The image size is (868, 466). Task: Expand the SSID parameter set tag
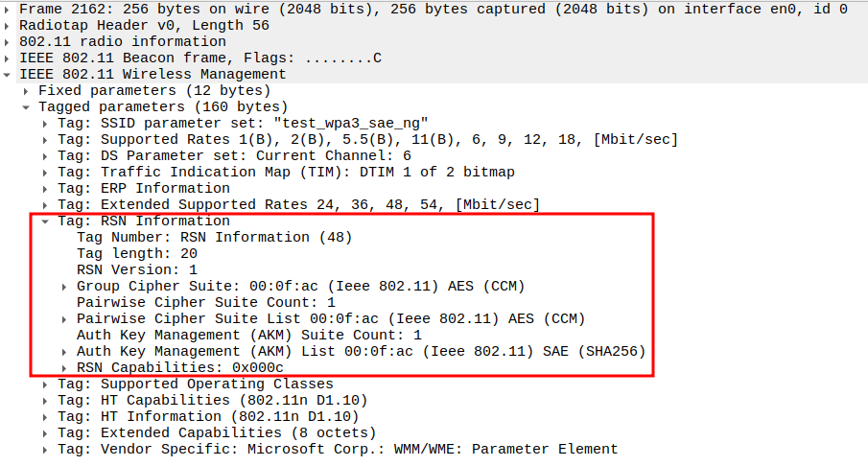[x=46, y=124]
